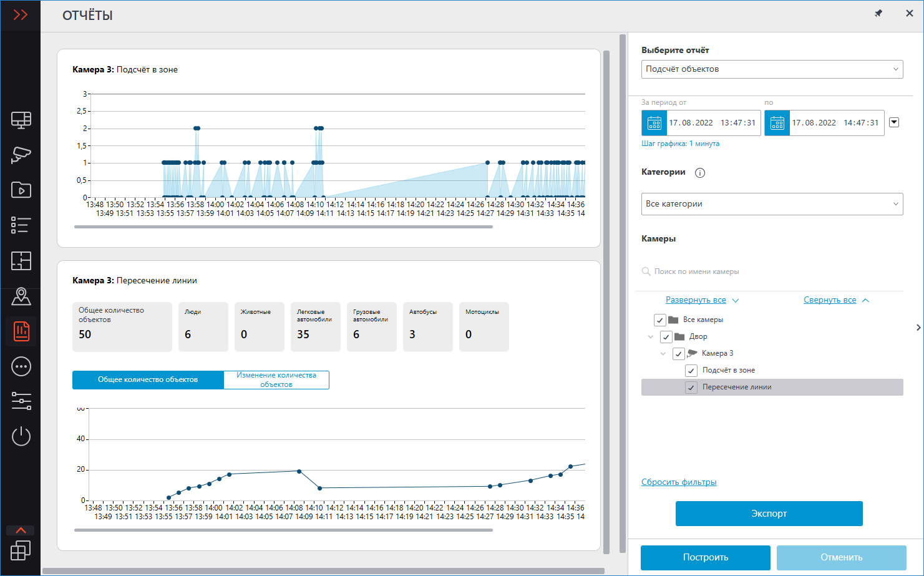Click the categories info icon
This screenshot has height=576, width=924.
click(700, 173)
